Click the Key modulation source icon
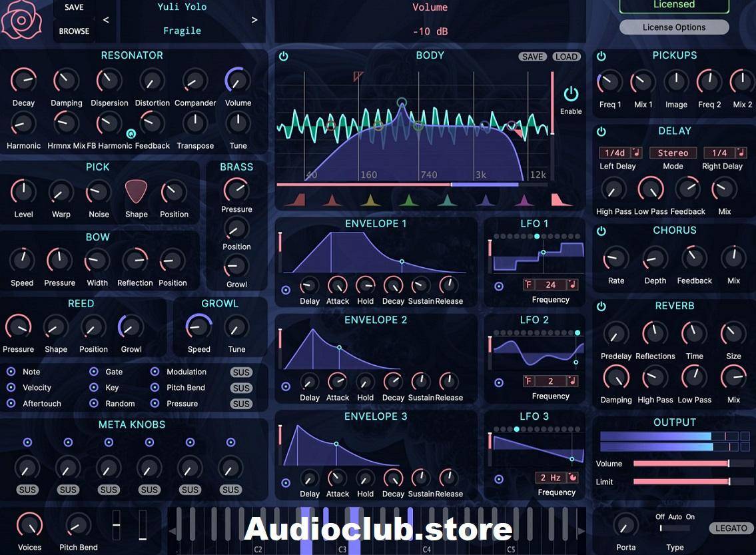Screen dimensions: 756x555 click(x=94, y=387)
